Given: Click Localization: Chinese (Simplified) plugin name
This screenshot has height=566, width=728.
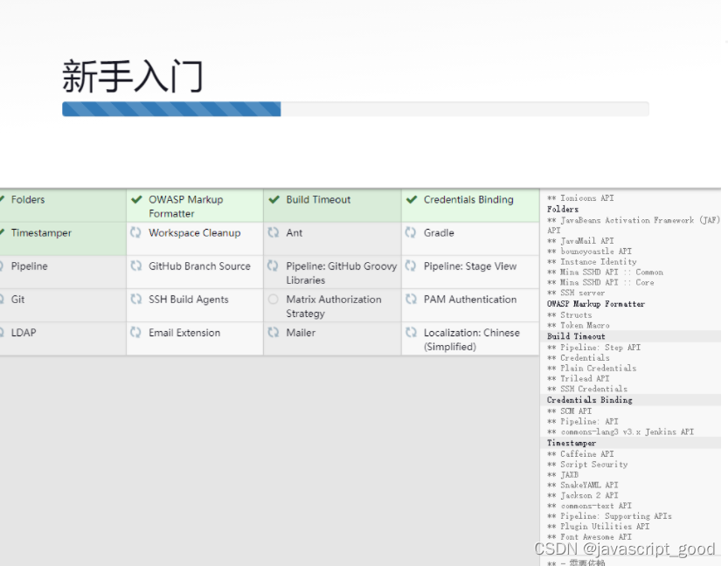Looking at the screenshot, I should click(x=471, y=340).
